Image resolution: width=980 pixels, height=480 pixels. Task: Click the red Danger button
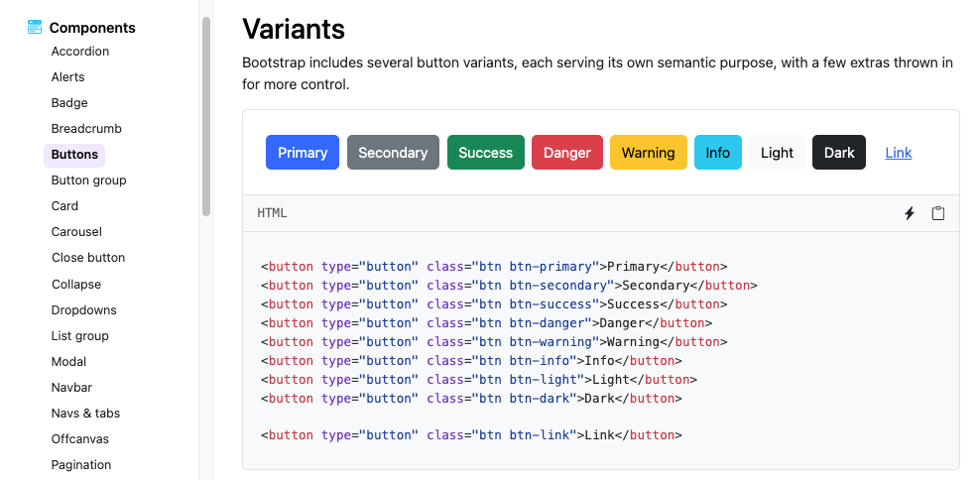[x=567, y=153]
